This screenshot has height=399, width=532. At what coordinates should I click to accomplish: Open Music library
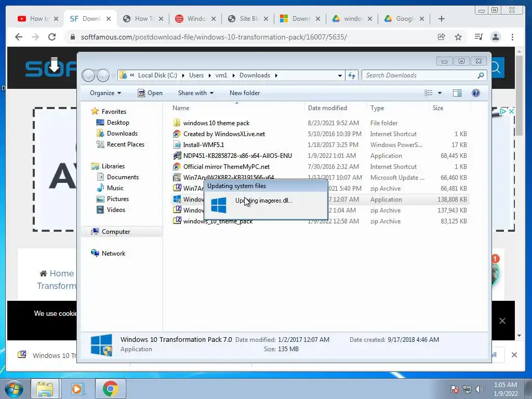[x=115, y=188]
